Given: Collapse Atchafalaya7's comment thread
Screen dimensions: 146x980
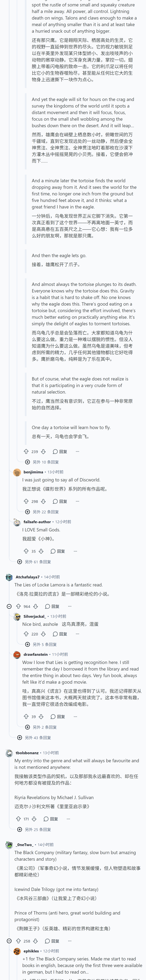Looking at the screenshot, I should 9,606.
